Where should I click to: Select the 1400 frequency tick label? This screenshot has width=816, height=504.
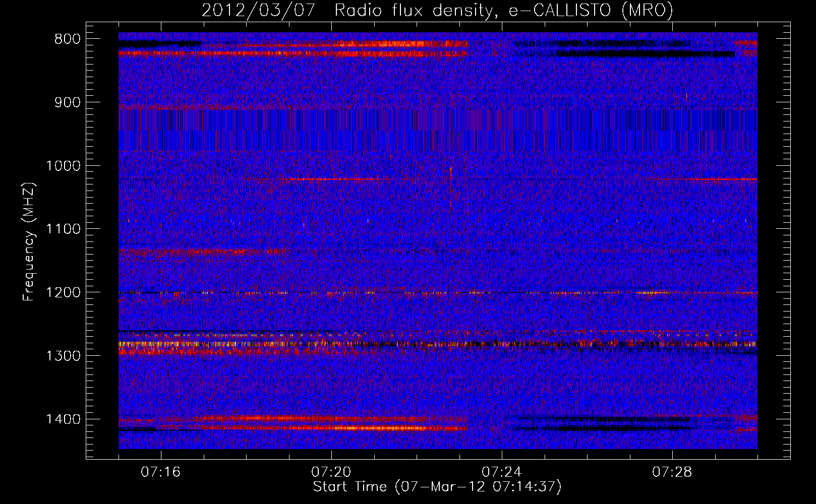pyautogui.click(x=63, y=419)
